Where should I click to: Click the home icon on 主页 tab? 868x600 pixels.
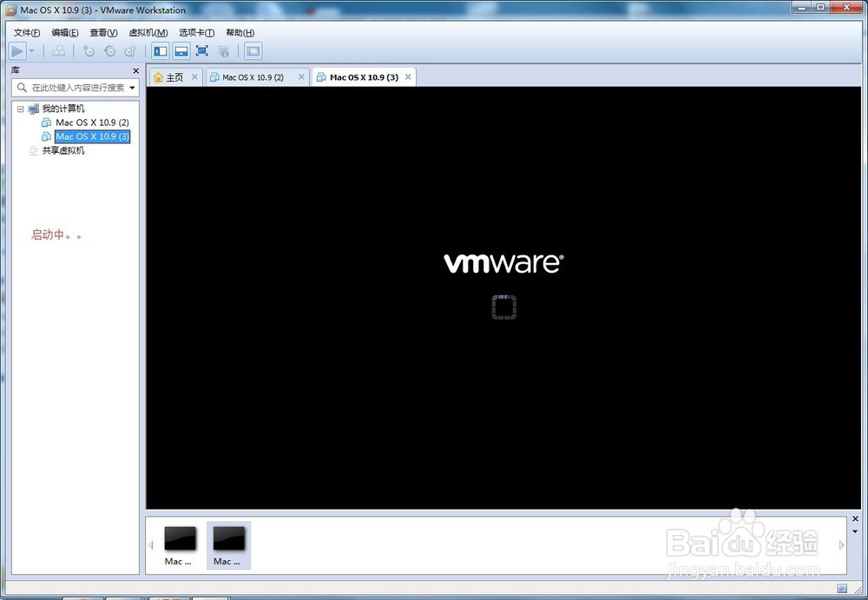(158, 77)
